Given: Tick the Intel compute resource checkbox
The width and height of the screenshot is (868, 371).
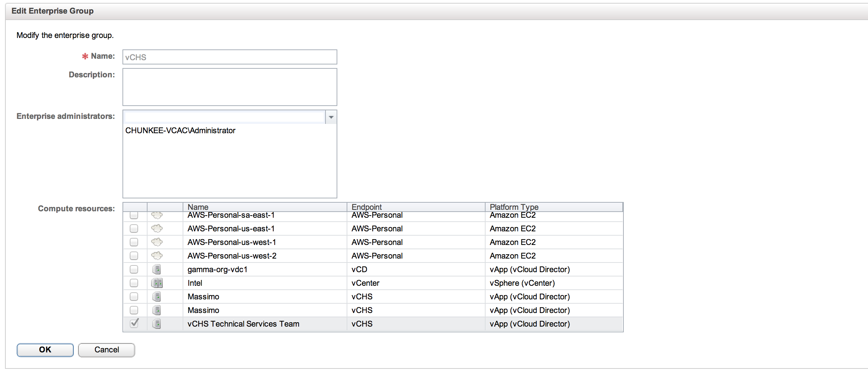Looking at the screenshot, I should [134, 283].
